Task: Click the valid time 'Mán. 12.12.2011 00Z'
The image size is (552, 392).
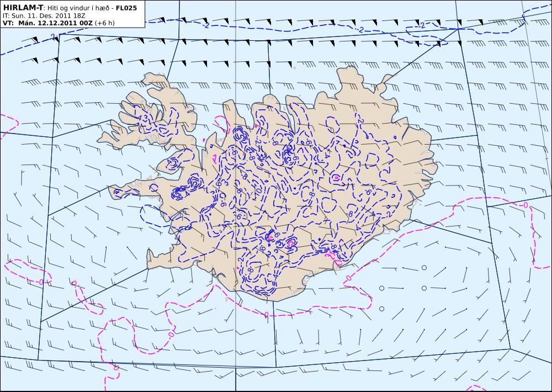Action: pos(56,23)
